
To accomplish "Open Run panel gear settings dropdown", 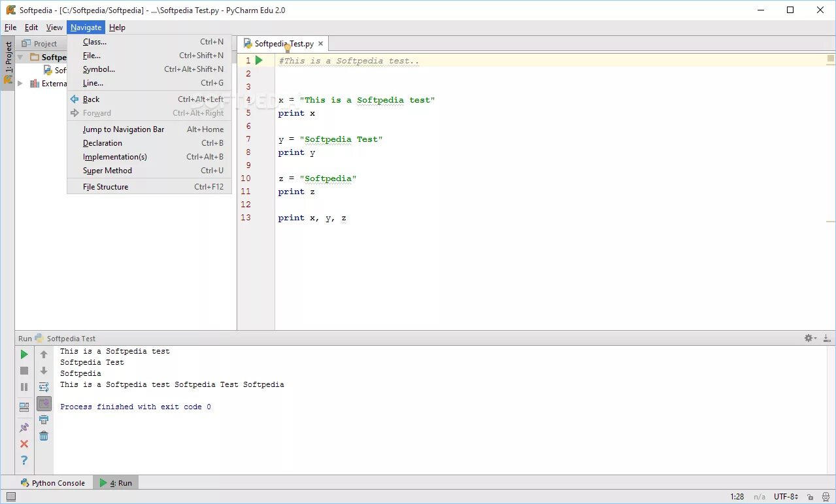I will pyautogui.click(x=811, y=338).
